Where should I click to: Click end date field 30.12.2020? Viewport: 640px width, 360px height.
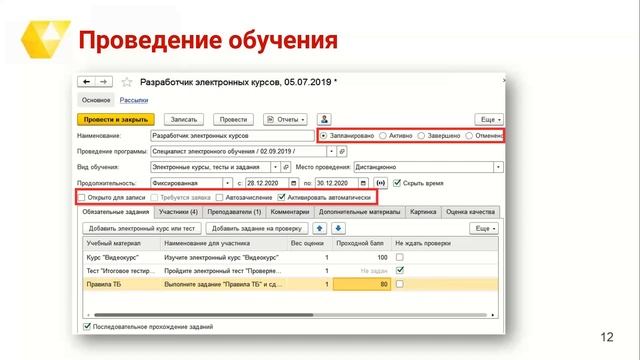336,183
